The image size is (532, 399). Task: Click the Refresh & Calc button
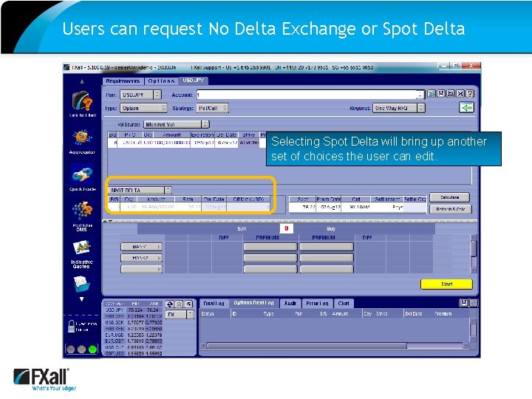click(x=451, y=209)
